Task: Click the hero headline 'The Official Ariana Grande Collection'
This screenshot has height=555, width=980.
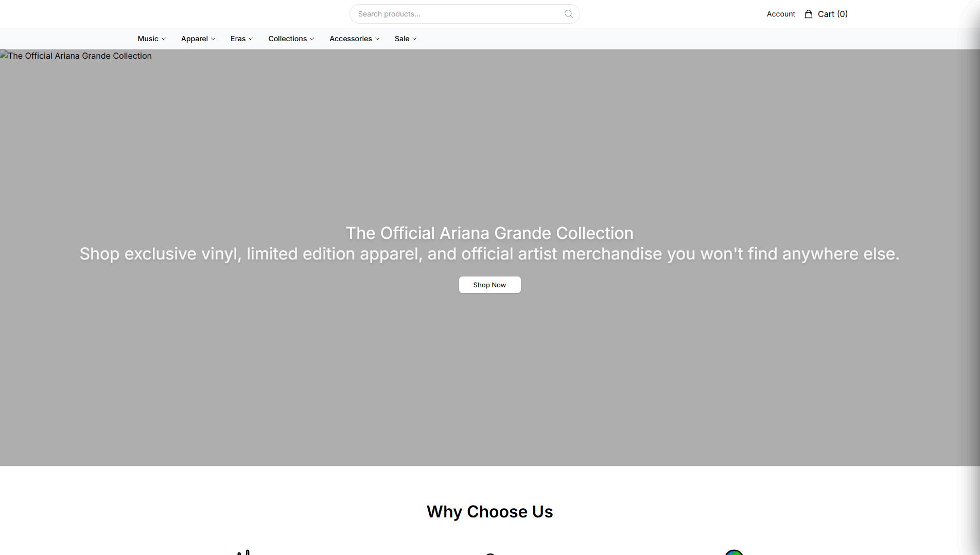Action: pos(489,233)
